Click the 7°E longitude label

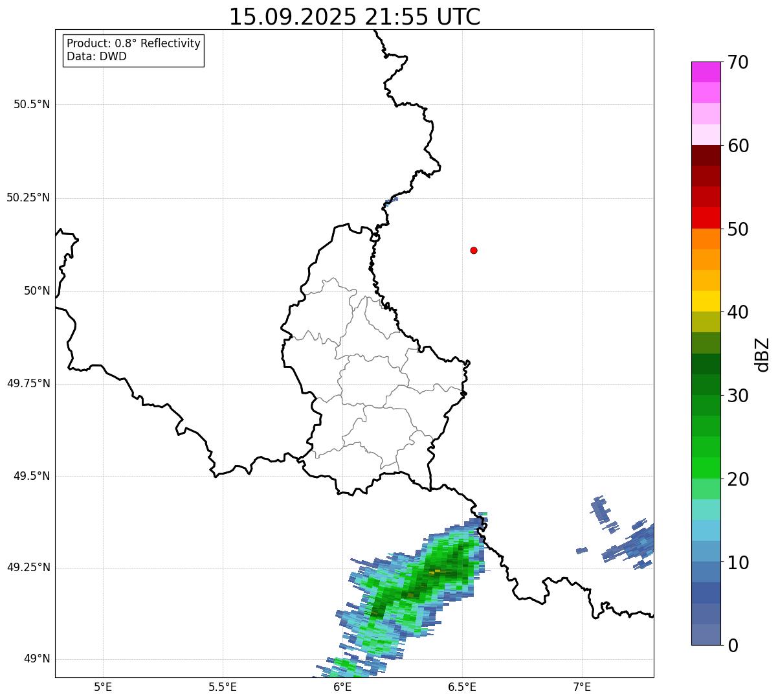(582, 686)
